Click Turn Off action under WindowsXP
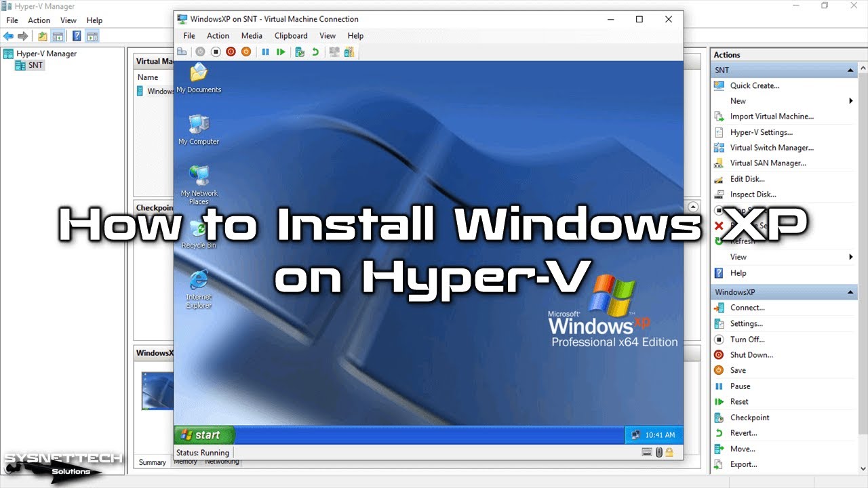The width and height of the screenshot is (868, 488). coord(747,340)
